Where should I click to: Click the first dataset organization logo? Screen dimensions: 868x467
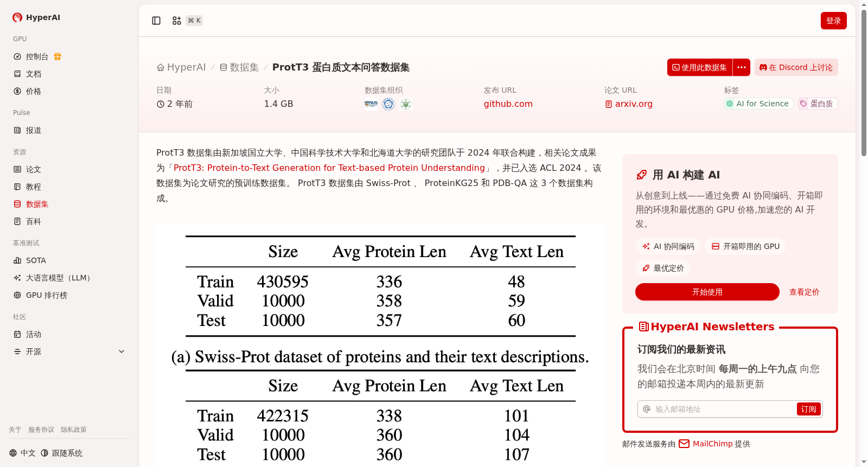coord(371,104)
